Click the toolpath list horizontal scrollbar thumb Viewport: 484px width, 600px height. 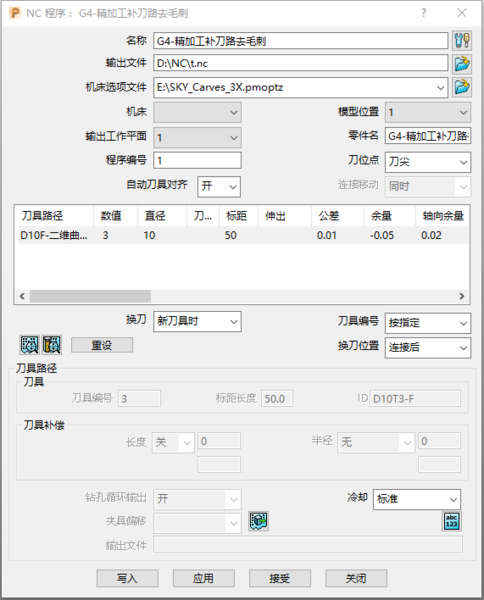(90, 296)
